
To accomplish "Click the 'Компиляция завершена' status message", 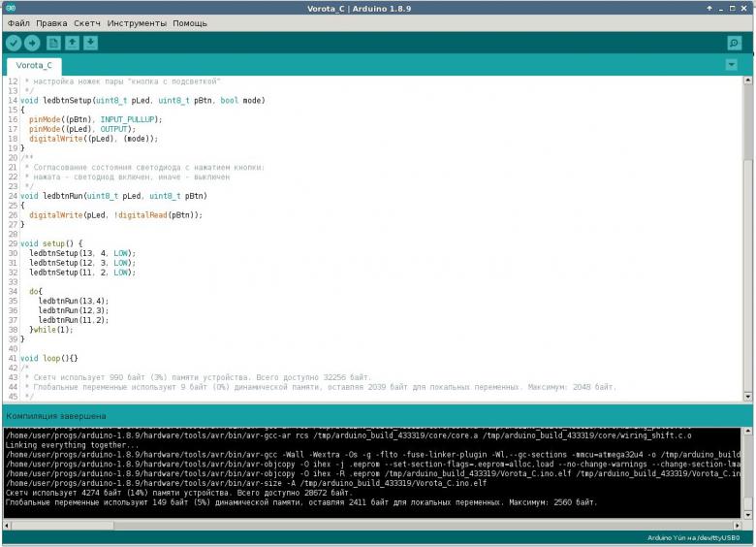I will point(56,416).
